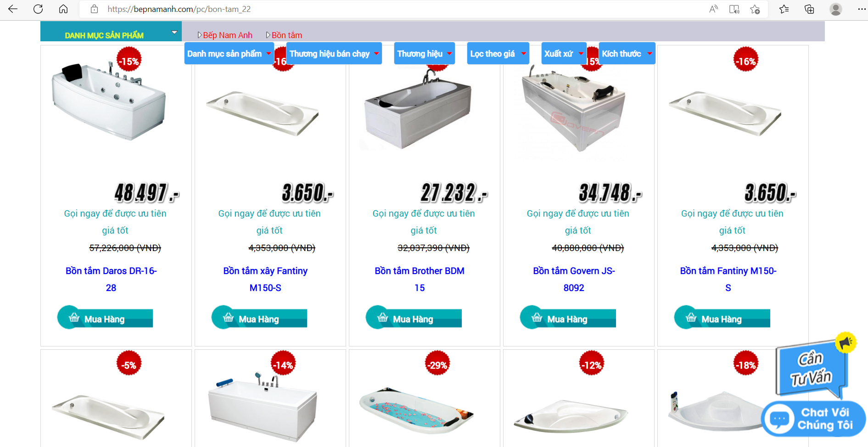Screen dimensions: 868x447
Task: Open the Read aloud icon in address bar
Action: (x=713, y=9)
